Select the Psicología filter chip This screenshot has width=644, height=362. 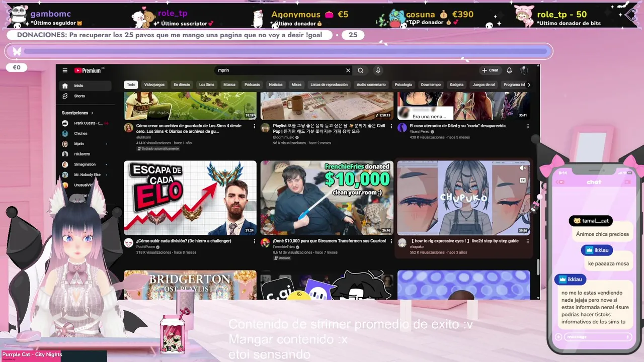click(x=404, y=85)
